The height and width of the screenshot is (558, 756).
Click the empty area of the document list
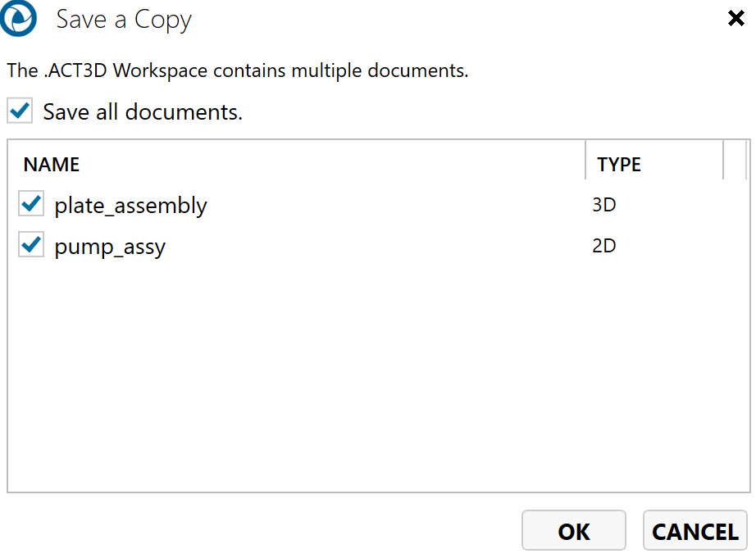tap(377, 377)
